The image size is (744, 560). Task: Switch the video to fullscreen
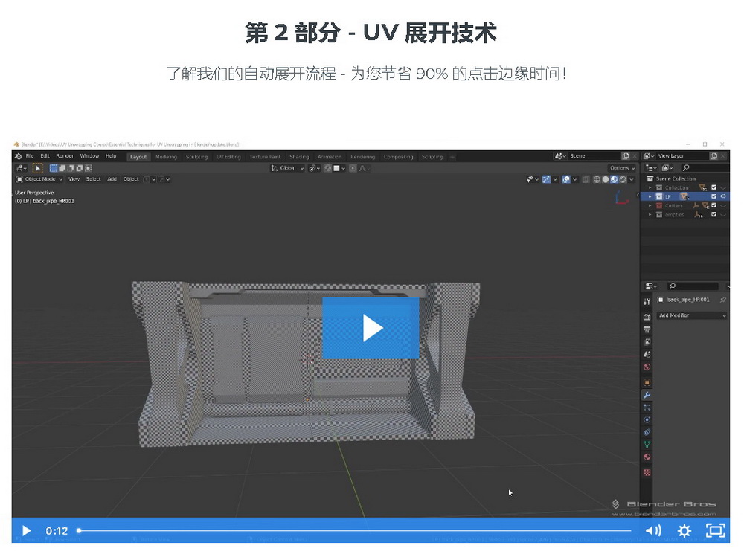(716, 530)
